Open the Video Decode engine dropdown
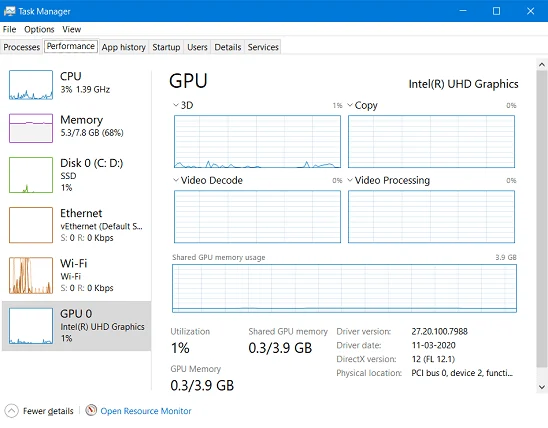Viewport: 548px width, 428px height. [x=176, y=180]
